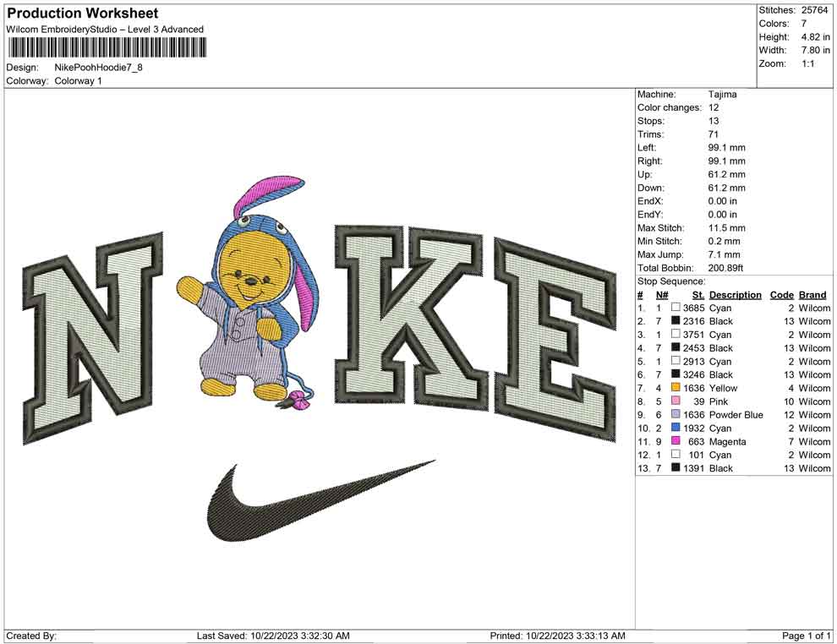Click the powder blue swatch in stop 9

click(676, 414)
